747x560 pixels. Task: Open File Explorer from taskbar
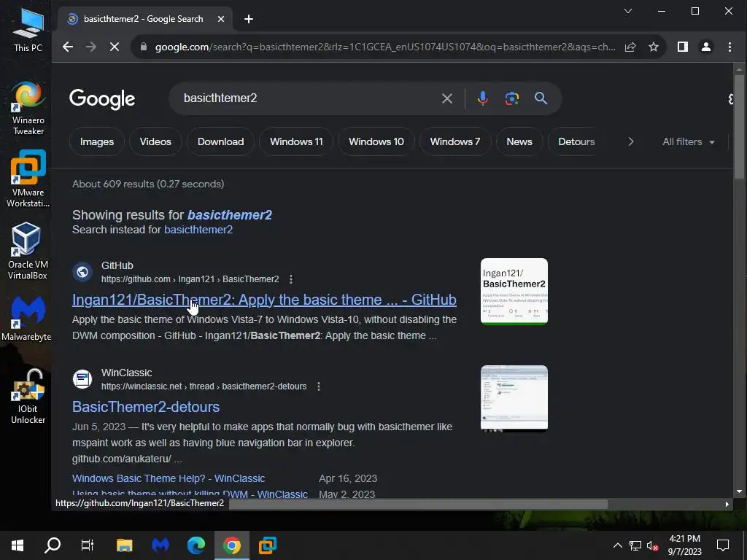point(124,545)
